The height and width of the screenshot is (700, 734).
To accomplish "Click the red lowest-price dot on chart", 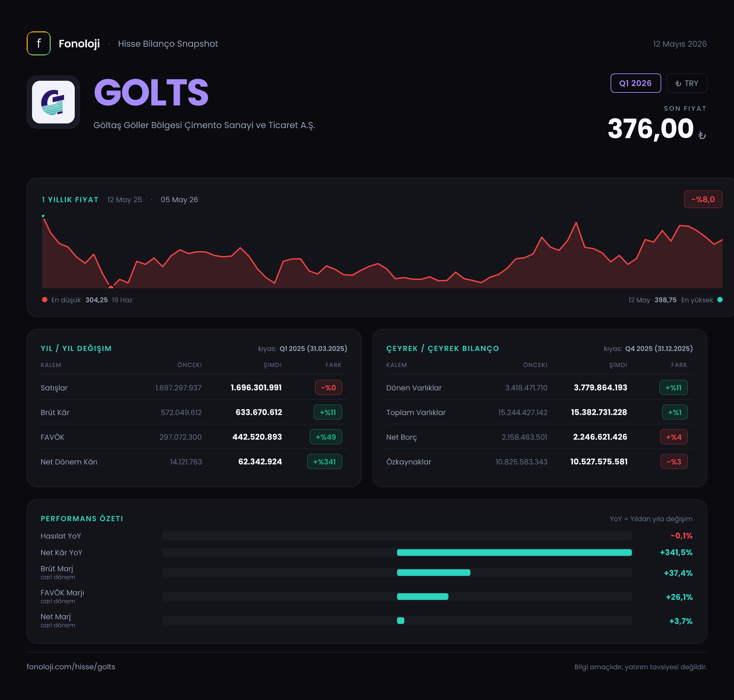I will point(111,287).
